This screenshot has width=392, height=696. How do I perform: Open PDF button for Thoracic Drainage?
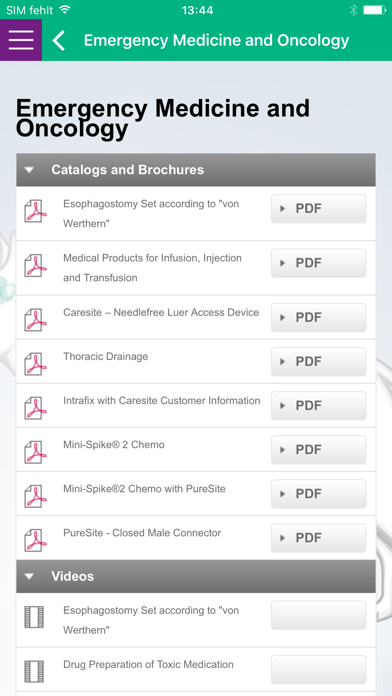[x=318, y=362]
